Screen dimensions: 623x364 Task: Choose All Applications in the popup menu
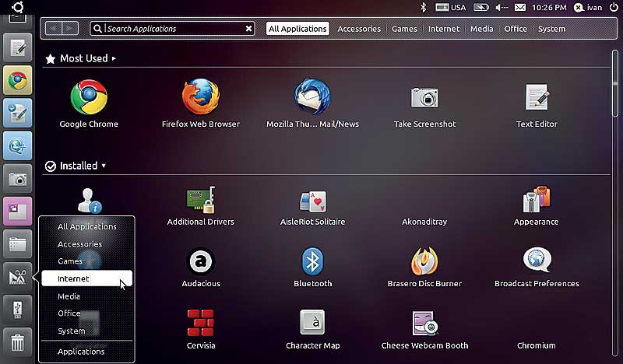[87, 226]
